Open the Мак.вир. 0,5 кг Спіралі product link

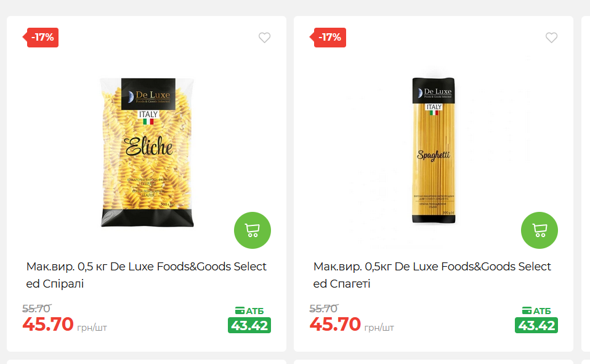tap(147, 275)
